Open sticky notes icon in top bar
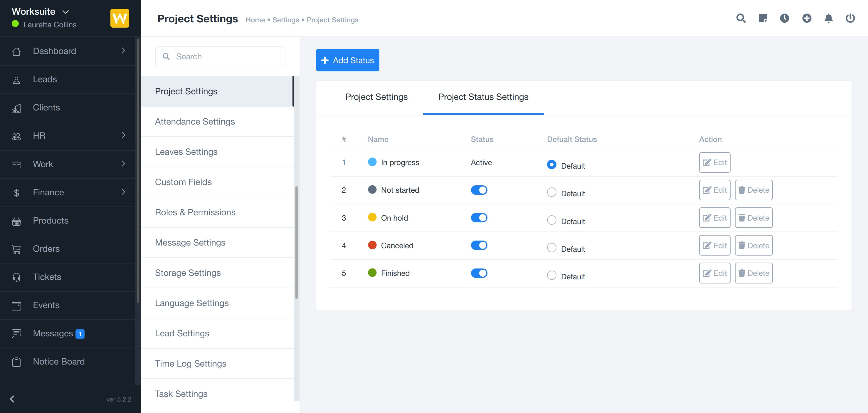Screen dimensions: 868x413 pos(763,18)
